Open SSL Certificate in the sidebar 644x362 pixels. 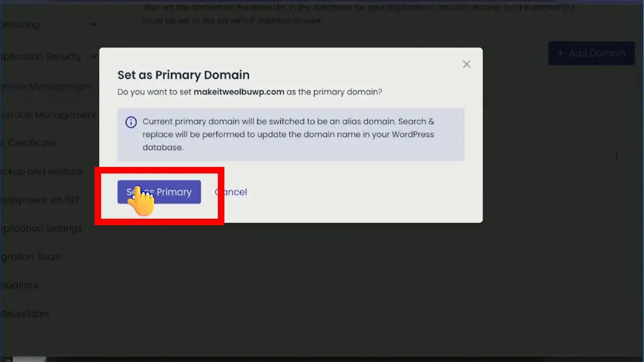tap(28, 143)
